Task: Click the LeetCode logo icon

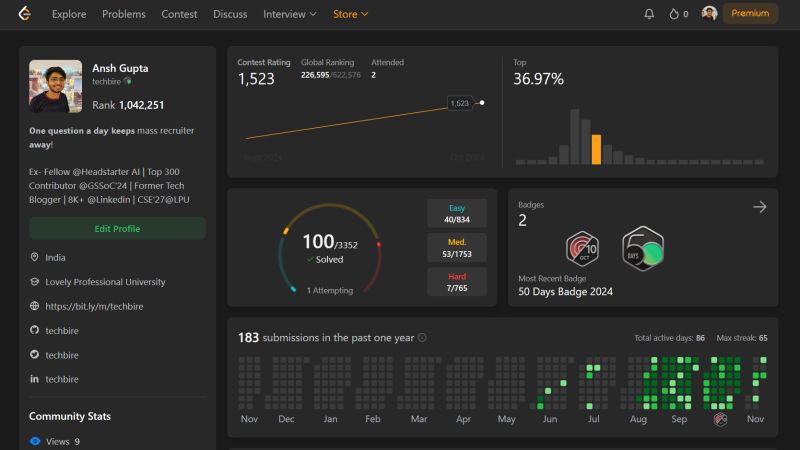Action: (x=24, y=14)
